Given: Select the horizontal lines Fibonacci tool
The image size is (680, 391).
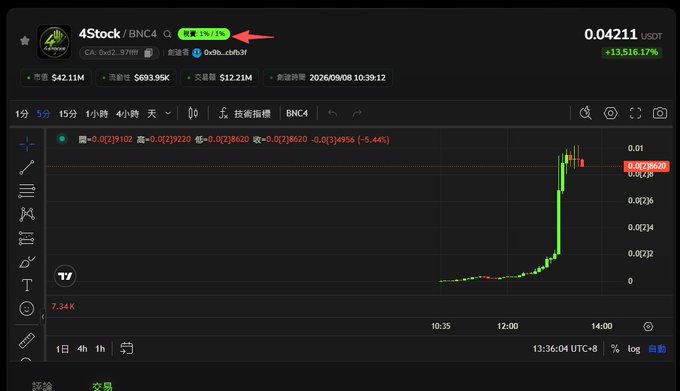Looking at the screenshot, I should coord(27,191).
